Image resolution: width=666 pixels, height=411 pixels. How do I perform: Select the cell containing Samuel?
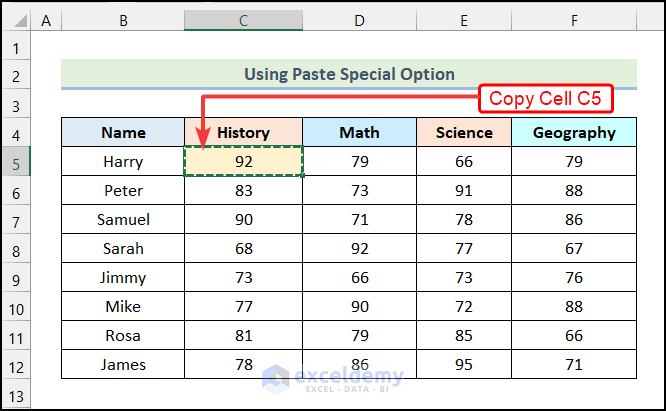point(123,219)
